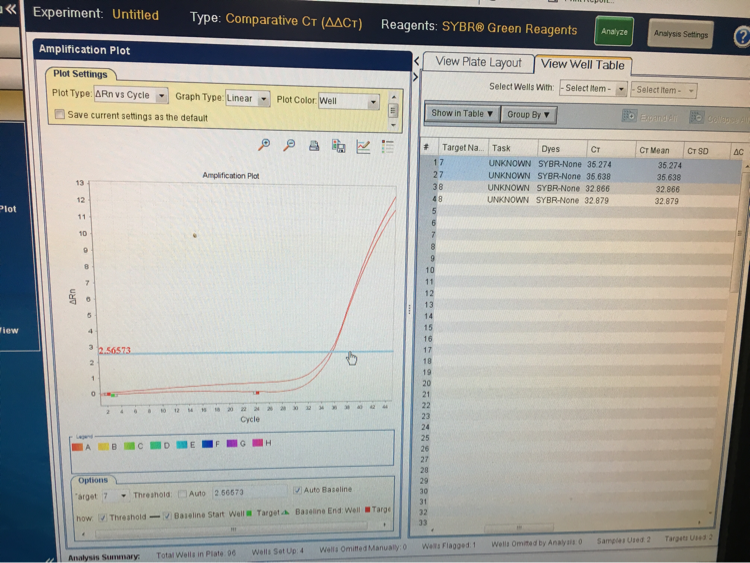Select the Options tab
The width and height of the screenshot is (750, 563).
(93, 480)
